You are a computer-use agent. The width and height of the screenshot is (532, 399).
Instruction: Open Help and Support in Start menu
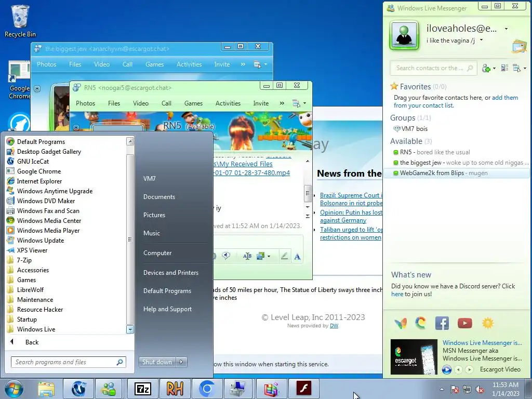pyautogui.click(x=167, y=309)
